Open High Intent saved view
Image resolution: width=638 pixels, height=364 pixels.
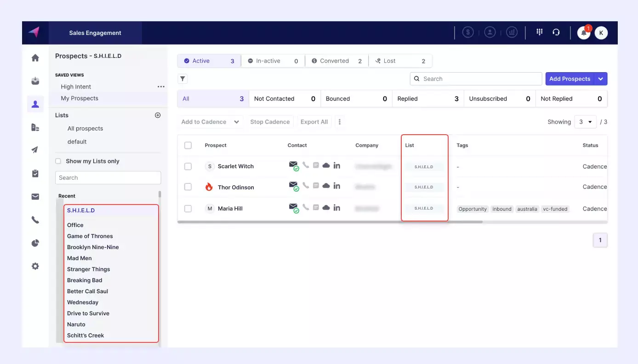click(x=76, y=86)
